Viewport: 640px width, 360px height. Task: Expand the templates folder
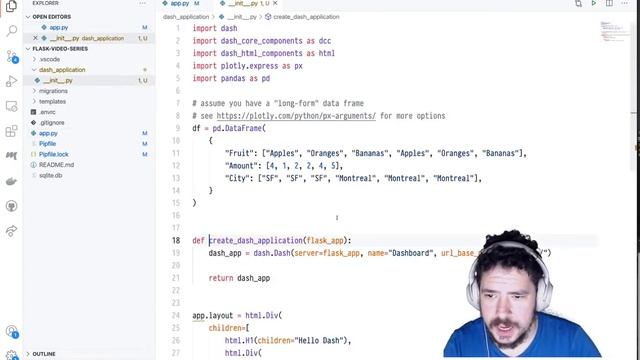coord(52,102)
